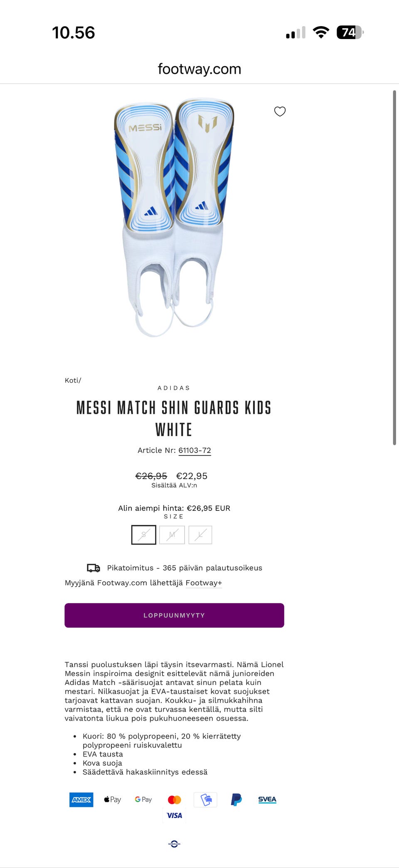This screenshot has height=868, width=399.
Task: Click the SVEA payment logo
Action: click(x=267, y=799)
